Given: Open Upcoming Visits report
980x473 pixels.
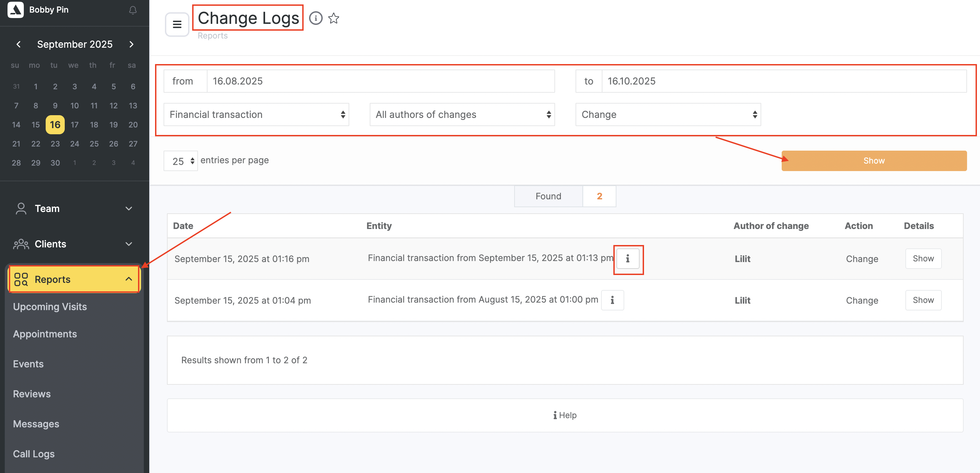Looking at the screenshot, I should [50, 307].
